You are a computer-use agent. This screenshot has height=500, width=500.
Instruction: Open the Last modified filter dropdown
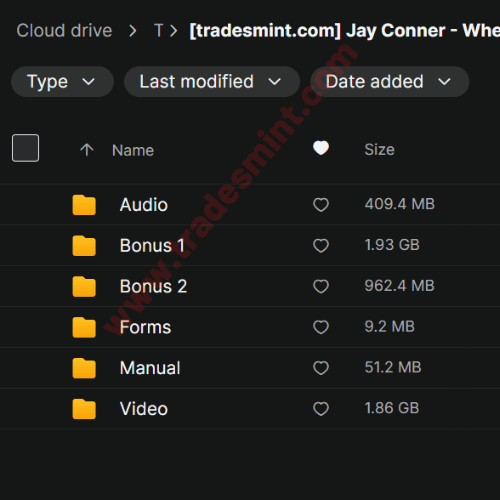(212, 82)
